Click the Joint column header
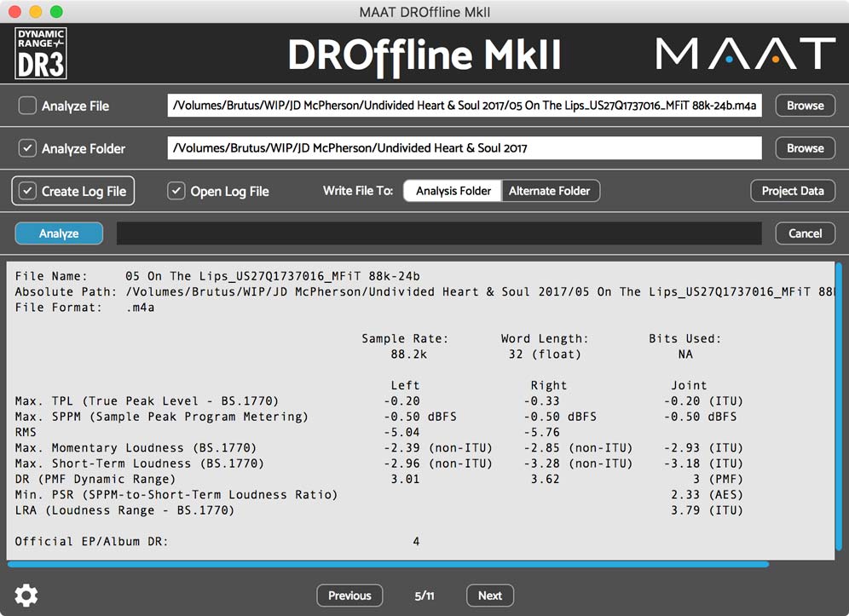Viewport: 849px width, 616px height. (x=689, y=385)
